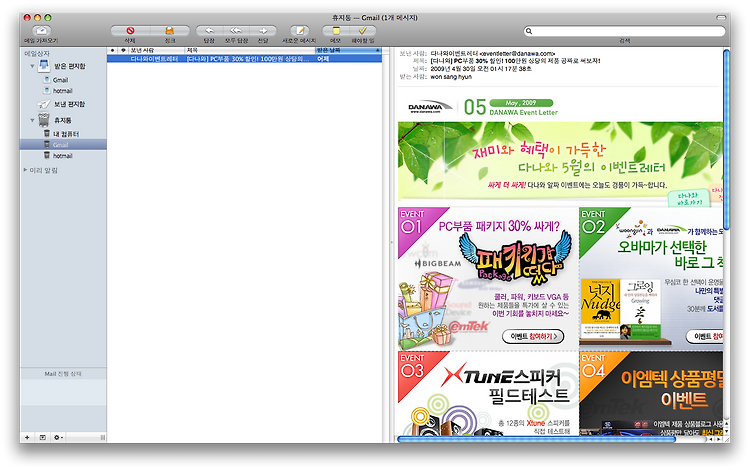The width and height of the screenshot is (750, 470).
Task: Mark the message as junk with 정크
Action: click(170, 31)
